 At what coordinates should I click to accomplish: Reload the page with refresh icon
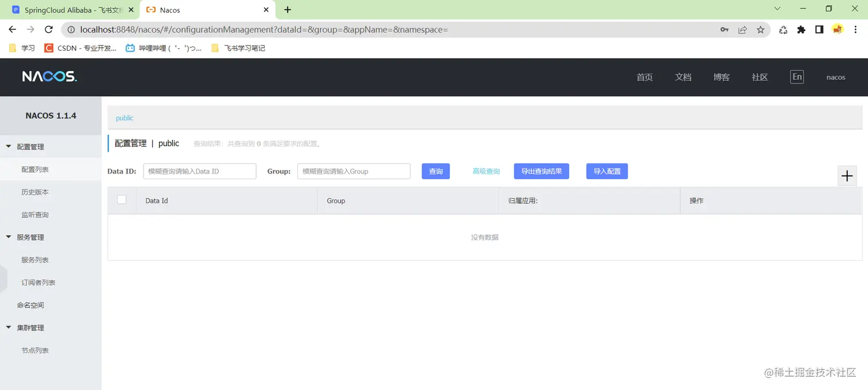click(x=49, y=29)
